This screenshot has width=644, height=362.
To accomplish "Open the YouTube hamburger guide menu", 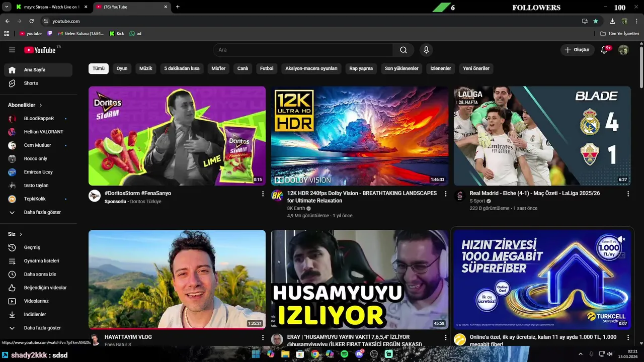I will 12,50.
